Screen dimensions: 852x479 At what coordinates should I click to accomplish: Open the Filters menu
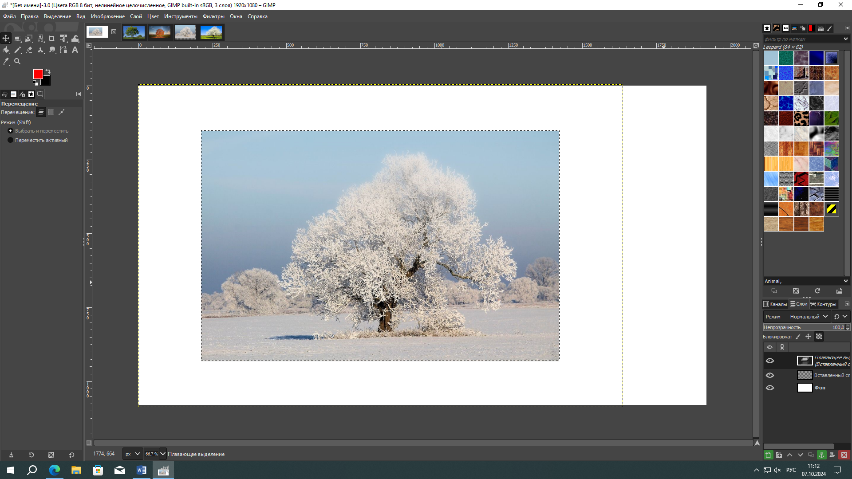tap(213, 16)
